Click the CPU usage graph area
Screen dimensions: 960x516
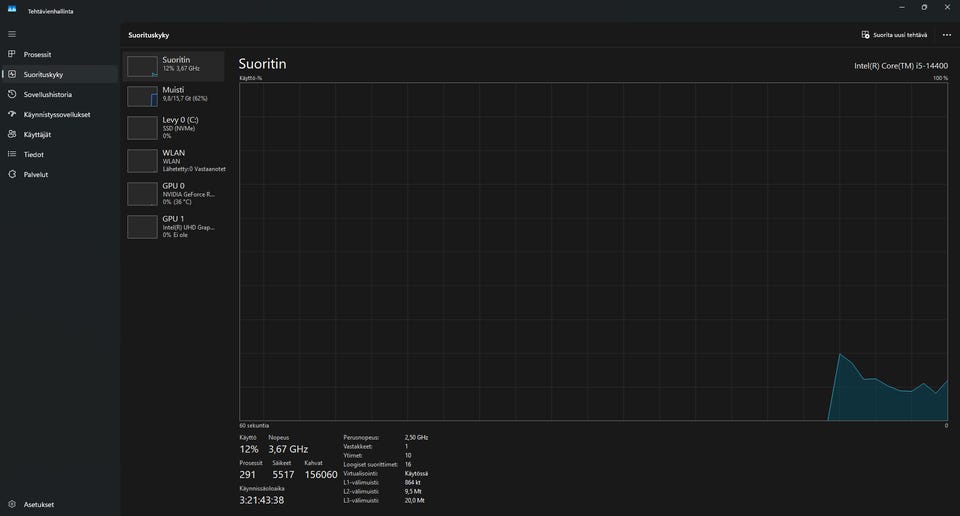593,252
